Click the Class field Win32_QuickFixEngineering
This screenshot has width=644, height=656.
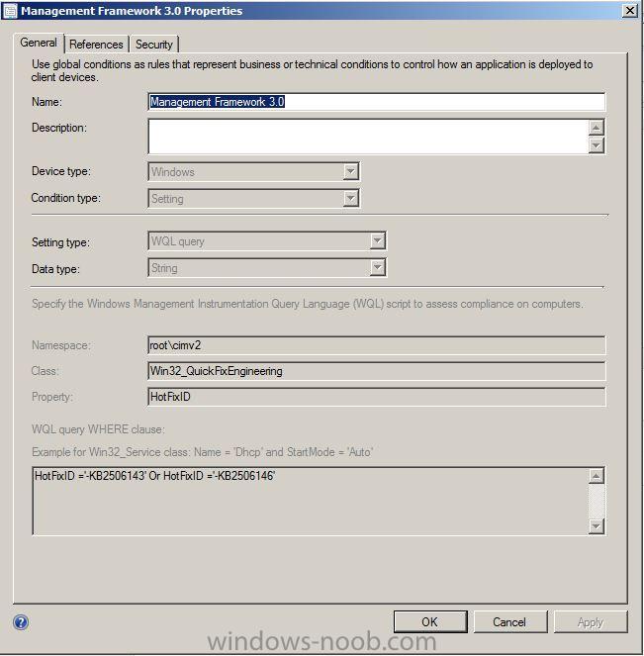(x=376, y=371)
